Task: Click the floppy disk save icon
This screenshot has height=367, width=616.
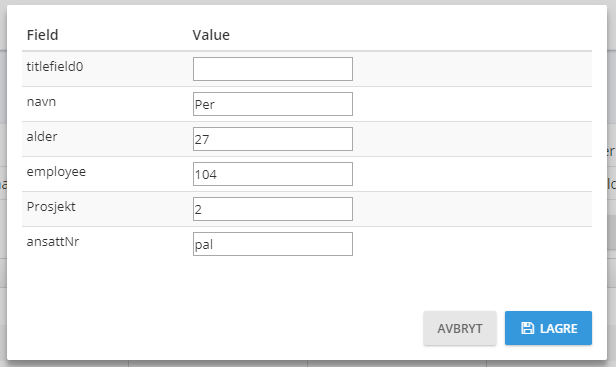Action: pos(527,328)
